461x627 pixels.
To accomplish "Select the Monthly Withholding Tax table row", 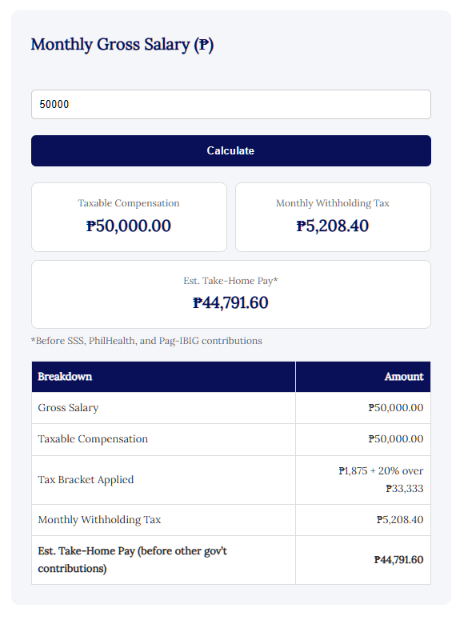I will pyautogui.click(x=231, y=520).
